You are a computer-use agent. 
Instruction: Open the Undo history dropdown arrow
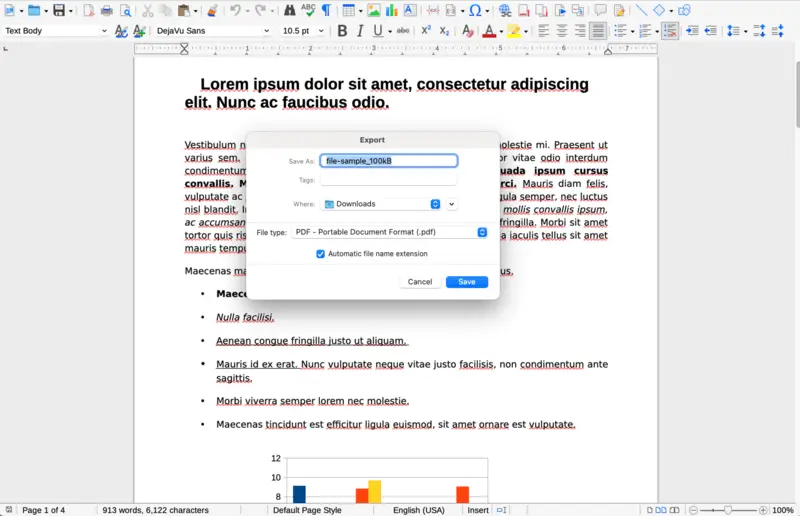coord(247,11)
